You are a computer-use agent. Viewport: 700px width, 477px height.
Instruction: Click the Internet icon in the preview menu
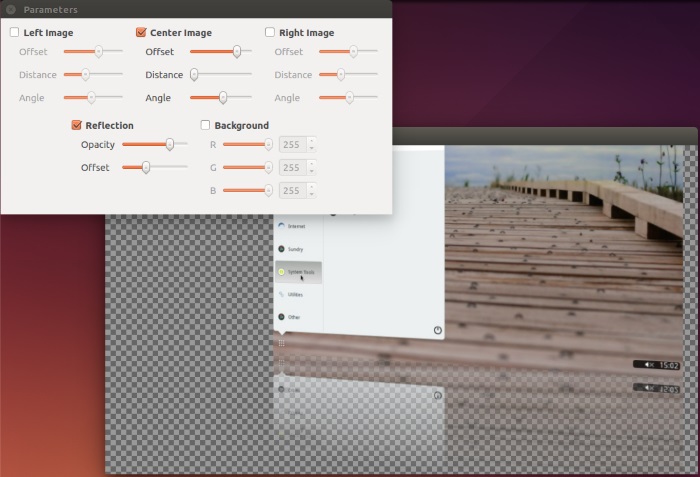pos(282,226)
